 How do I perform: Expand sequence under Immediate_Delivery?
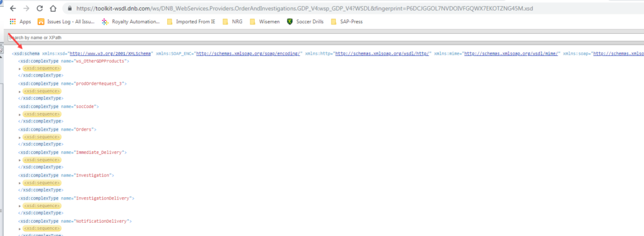(x=19, y=161)
